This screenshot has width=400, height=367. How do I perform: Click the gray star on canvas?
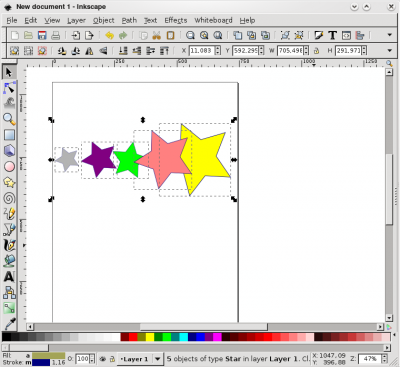click(x=67, y=160)
